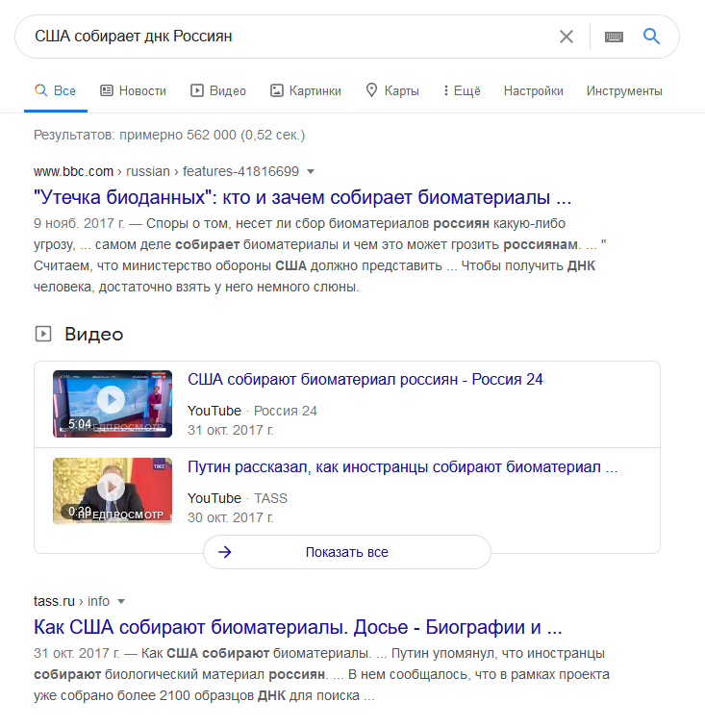Clear the search query with the X icon

[x=567, y=37]
